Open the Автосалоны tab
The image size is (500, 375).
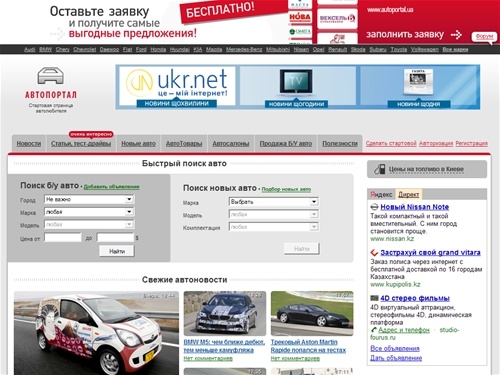231,144
